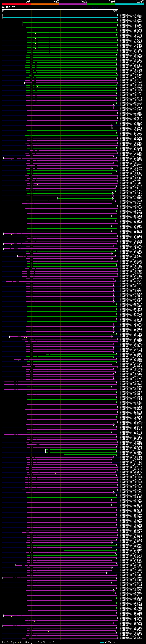146x644 pixels.
Task: Select the UniRef100_P22878 label
Action: (x=131, y=80)
